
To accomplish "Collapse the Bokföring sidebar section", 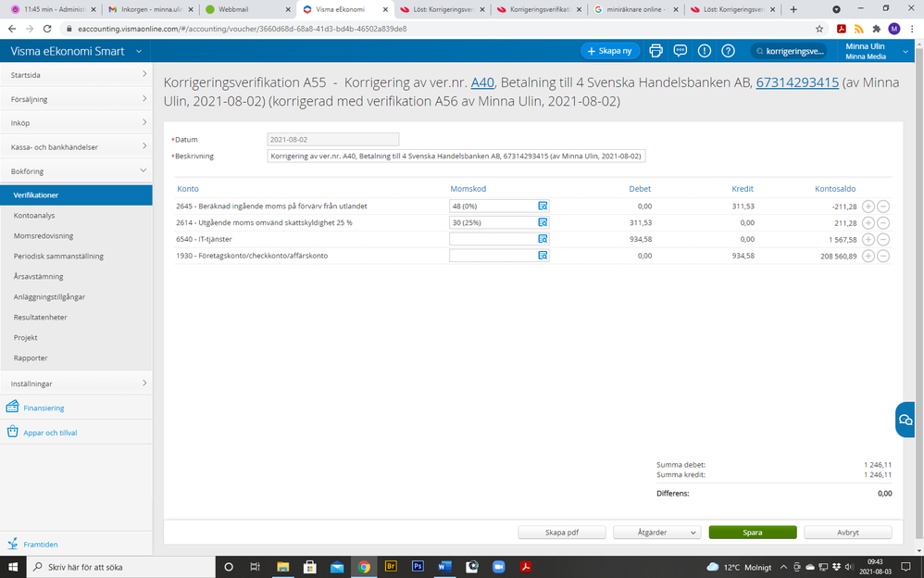I will (76, 171).
